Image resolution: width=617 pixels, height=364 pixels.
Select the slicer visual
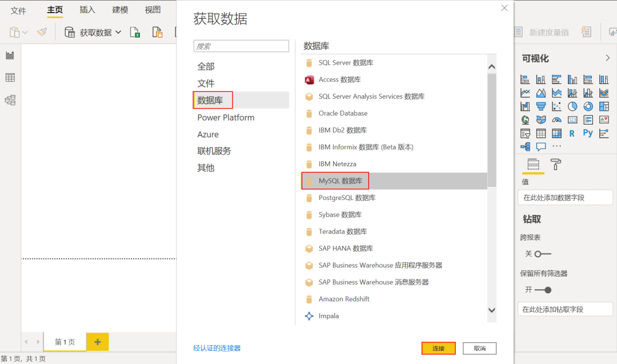tap(525, 133)
